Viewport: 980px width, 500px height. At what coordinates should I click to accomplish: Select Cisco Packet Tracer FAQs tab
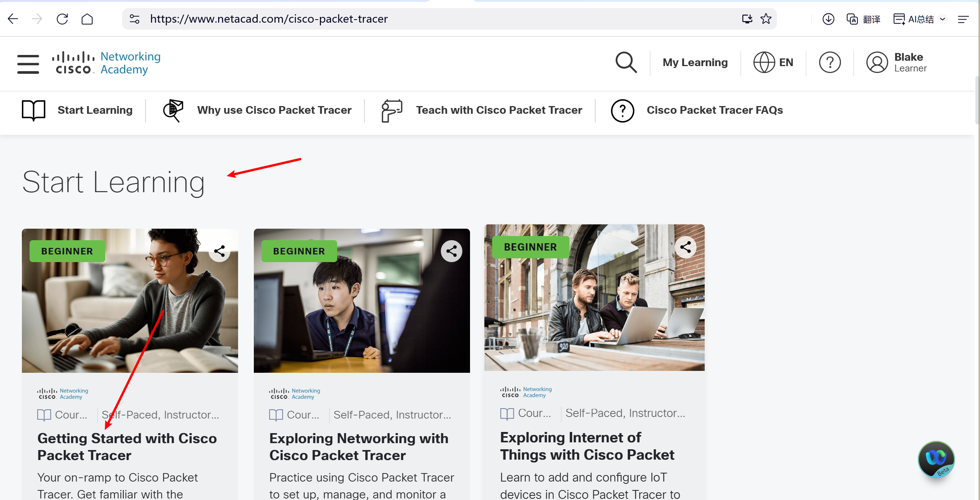coord(715,110)
